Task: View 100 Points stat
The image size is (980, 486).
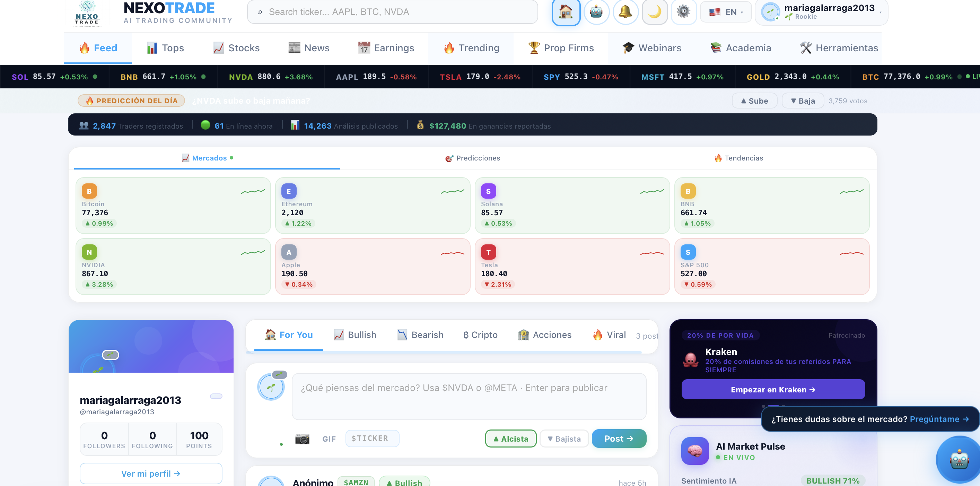Action: pyautogui.click(x=199, y=439)
